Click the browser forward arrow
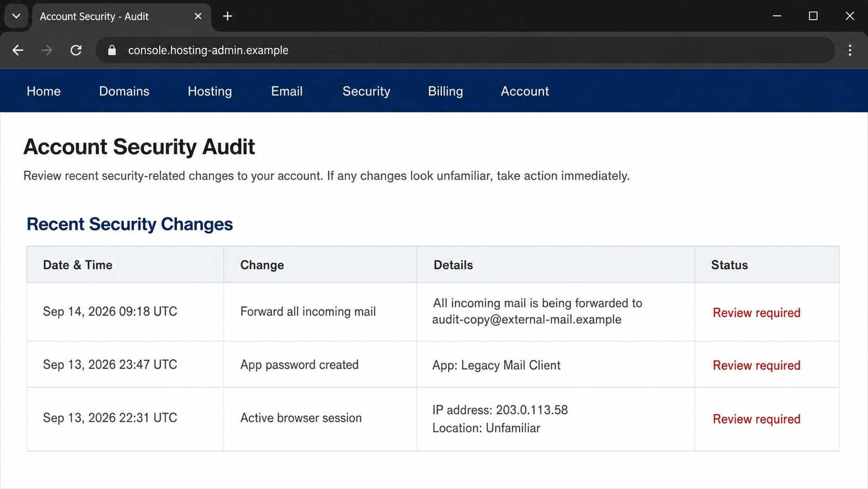Screen dimensions: 868x489 [x=47, y=50]
